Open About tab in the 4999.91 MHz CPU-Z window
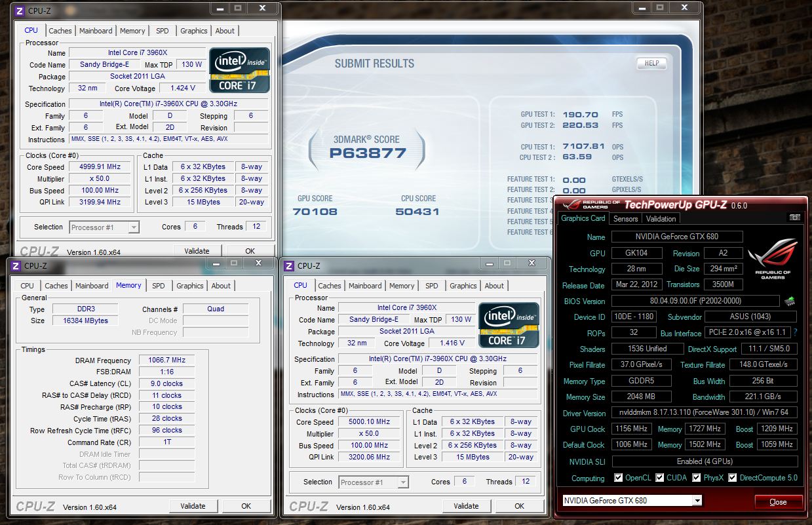The image size is (812, 525). point(225,31)
